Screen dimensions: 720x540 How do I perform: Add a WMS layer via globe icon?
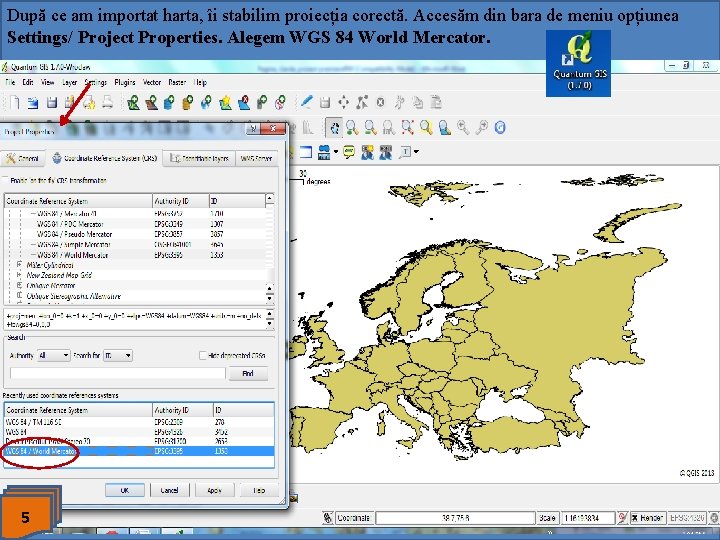(x=206, y=102)
